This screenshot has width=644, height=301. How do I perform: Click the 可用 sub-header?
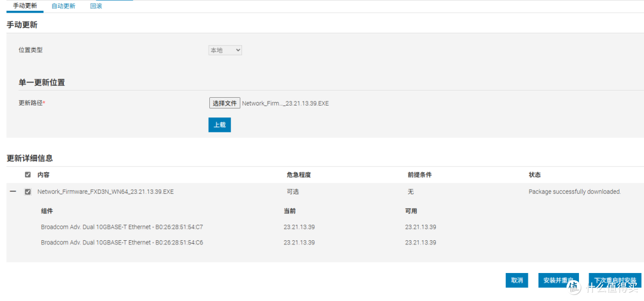[411, 211]
